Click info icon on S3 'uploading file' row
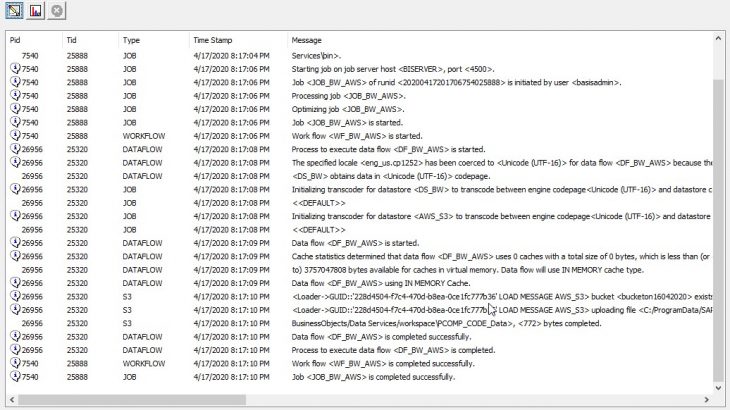The image size is (730, 410). click(15, 310)
